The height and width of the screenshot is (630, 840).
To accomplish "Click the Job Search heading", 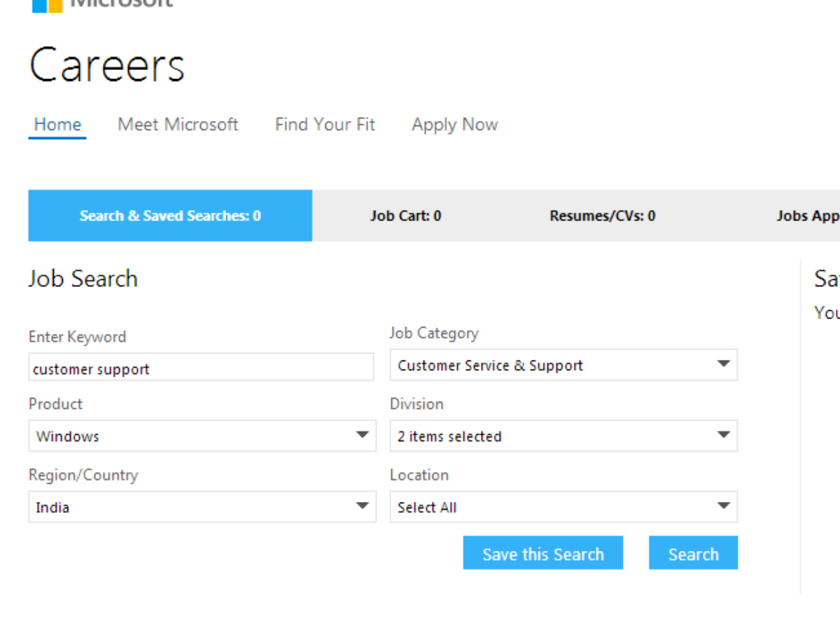I will 83,279.
